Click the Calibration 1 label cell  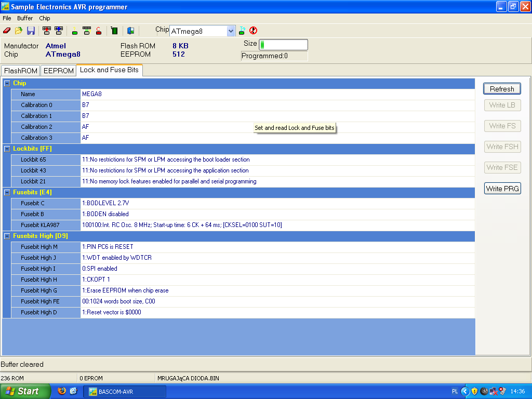click(46, 116)
